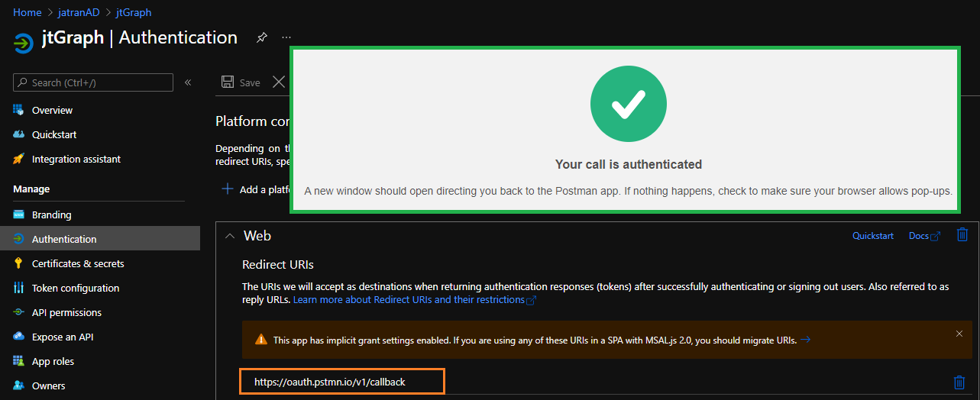Click the Save button
Screen dimensions: 980x400
[241, 82]
